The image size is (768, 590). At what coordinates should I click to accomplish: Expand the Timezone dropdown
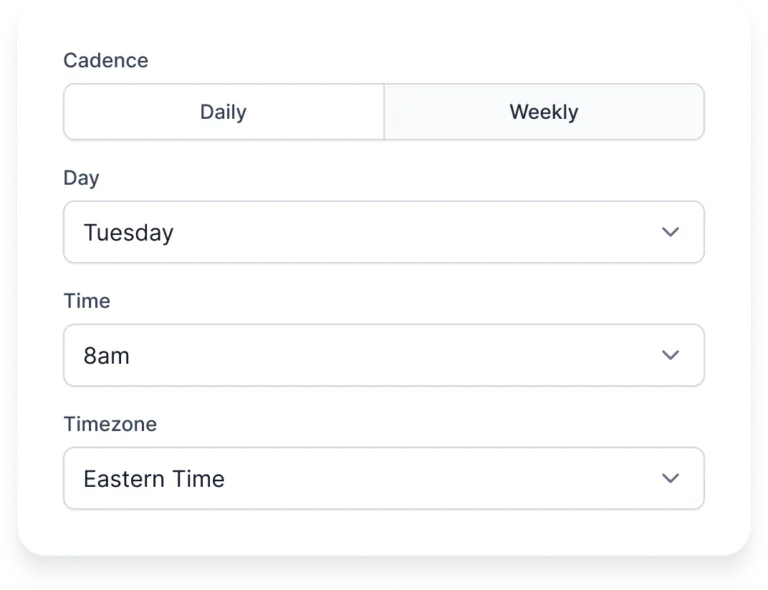pyautogui.click(x=384, y=478)
